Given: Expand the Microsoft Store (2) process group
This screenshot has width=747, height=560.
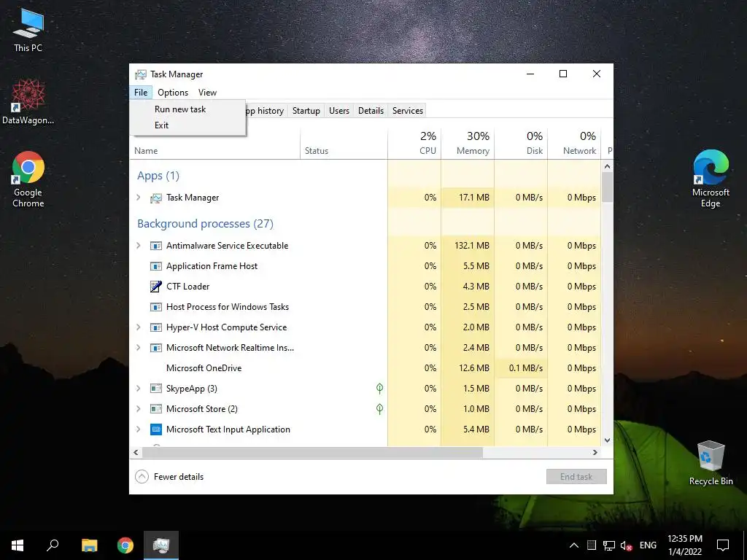Looking at the screenshot, I should (x=139, y=409).
